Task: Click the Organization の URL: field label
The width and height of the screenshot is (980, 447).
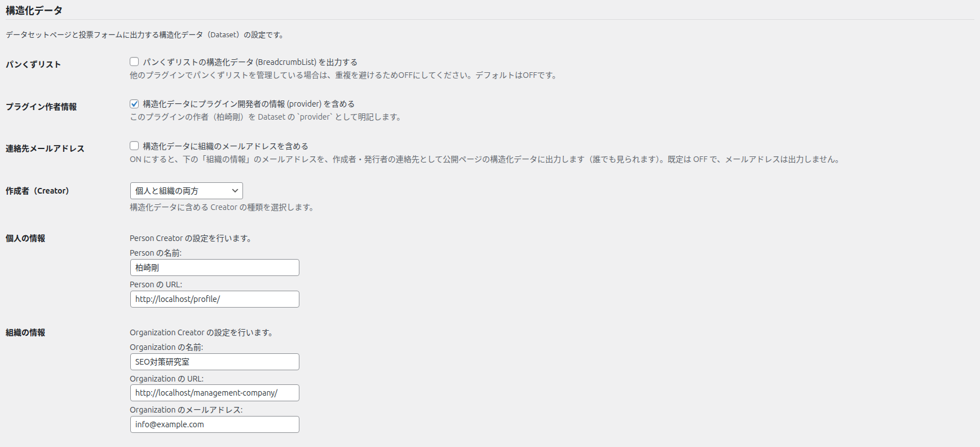Action: coord(167,379)
